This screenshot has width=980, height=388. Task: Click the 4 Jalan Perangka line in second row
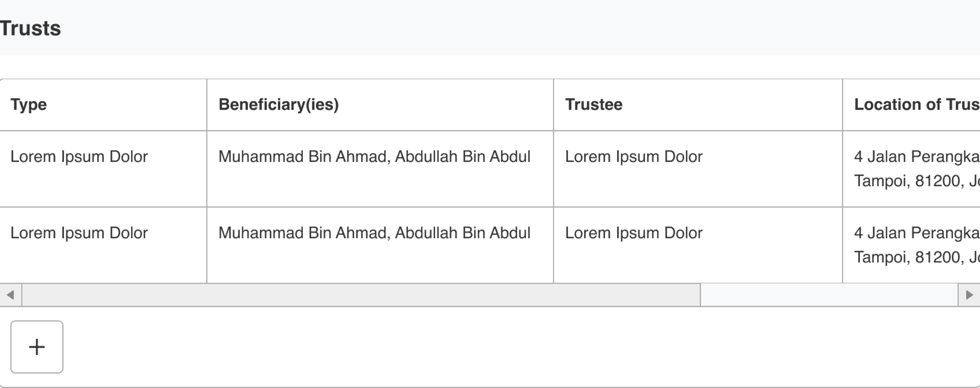[x=917, y=233]
